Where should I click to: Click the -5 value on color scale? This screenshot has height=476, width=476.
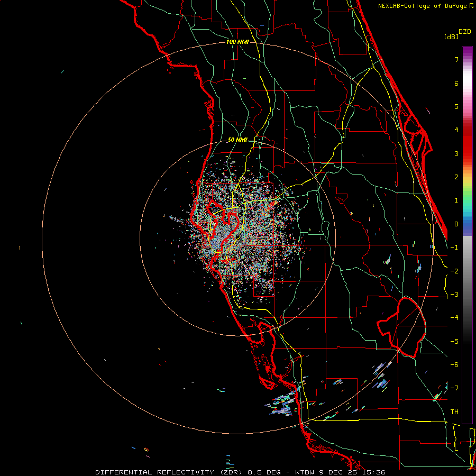tap(454, 342)
